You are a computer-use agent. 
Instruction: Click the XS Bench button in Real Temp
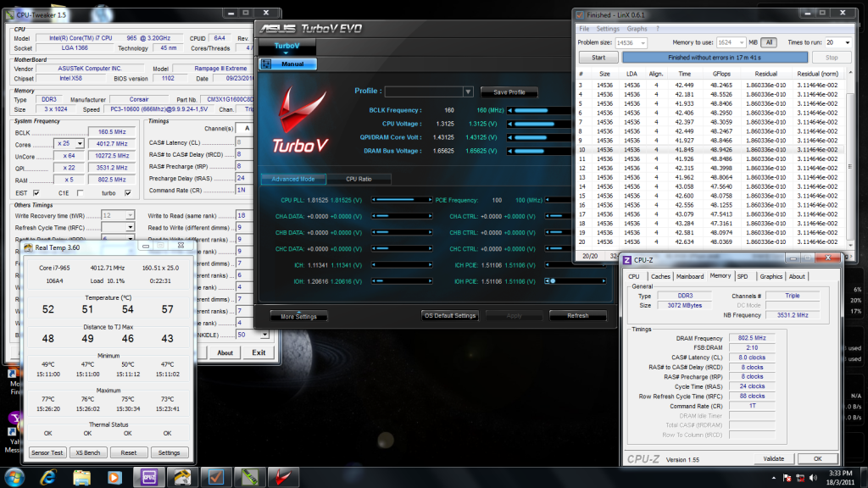88,452
